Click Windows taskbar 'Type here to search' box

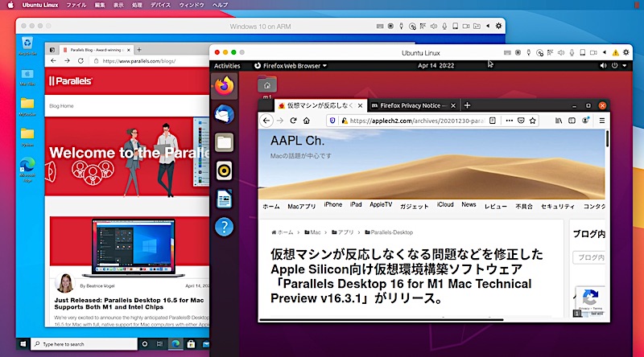(85, 344)
